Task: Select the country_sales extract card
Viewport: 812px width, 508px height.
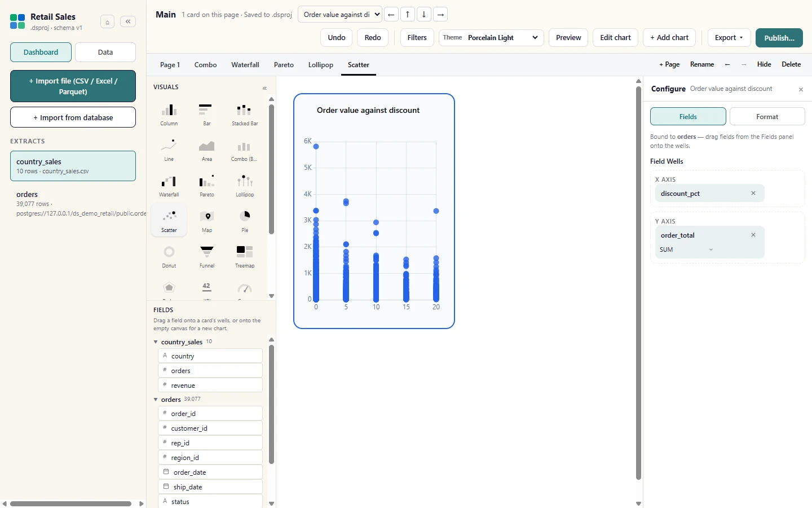Action: click(x=73, y=166)
